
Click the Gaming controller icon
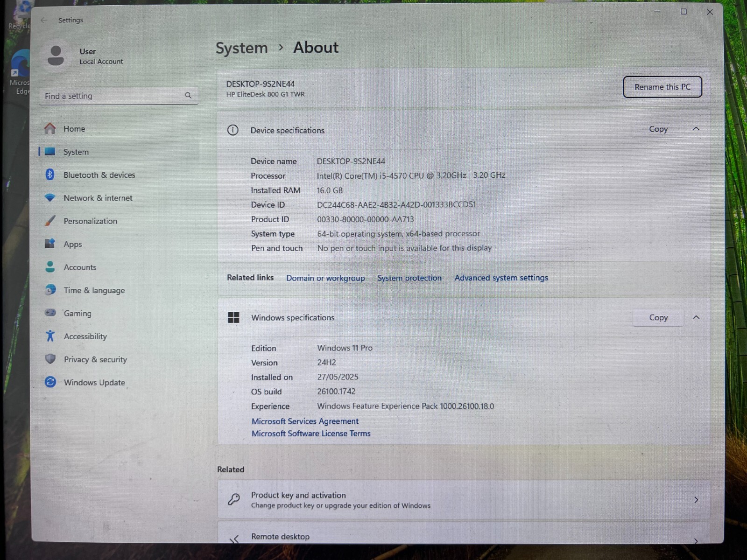click(50, 313)
